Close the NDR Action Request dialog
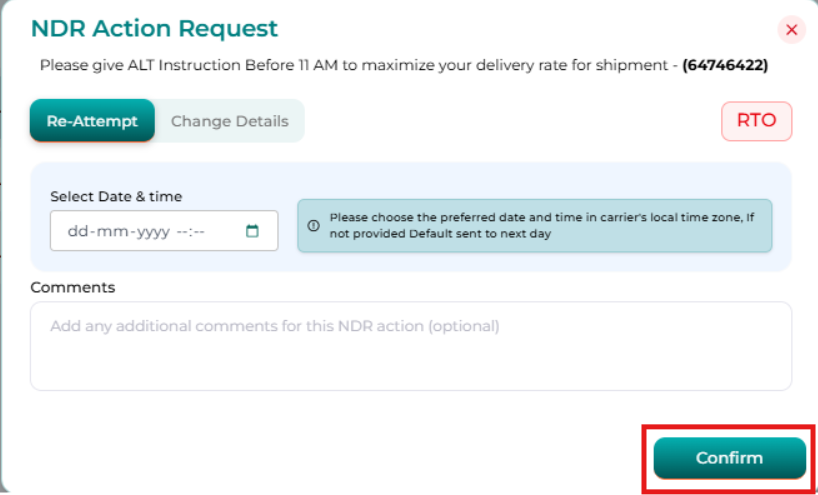The width and height of the screenshot is (818, 495). tap(791, 30)
